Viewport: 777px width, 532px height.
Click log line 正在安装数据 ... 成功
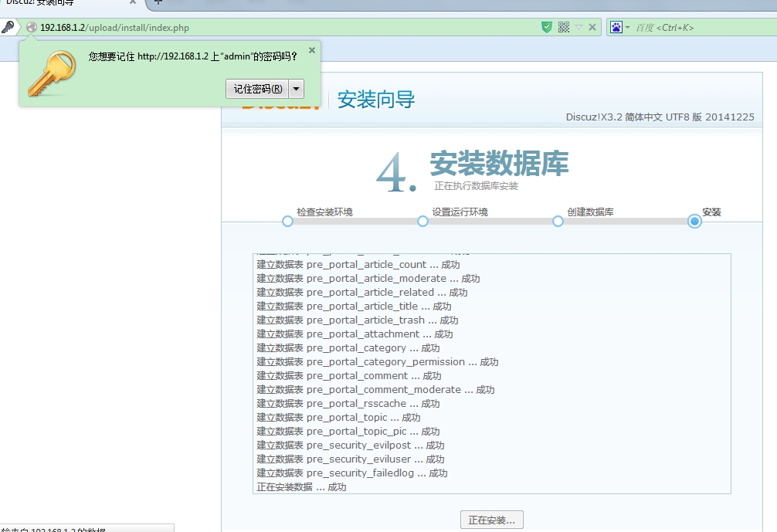point(301,486)
